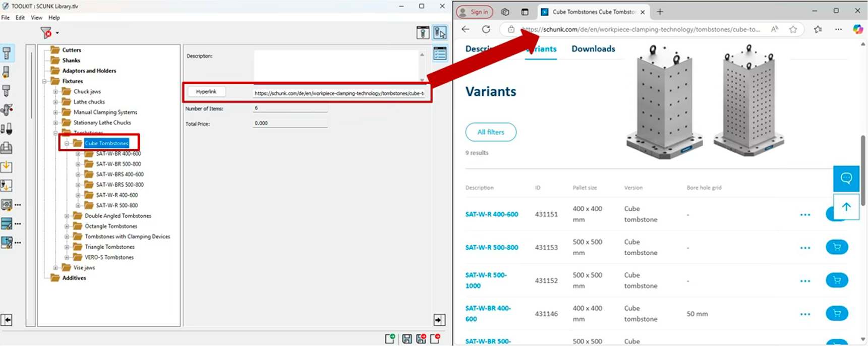Image resolution: width=868 pixels, height=346 pixels.
Task: Expand the Stationary Lathe Chucks folder
Action: pos(55,123)
